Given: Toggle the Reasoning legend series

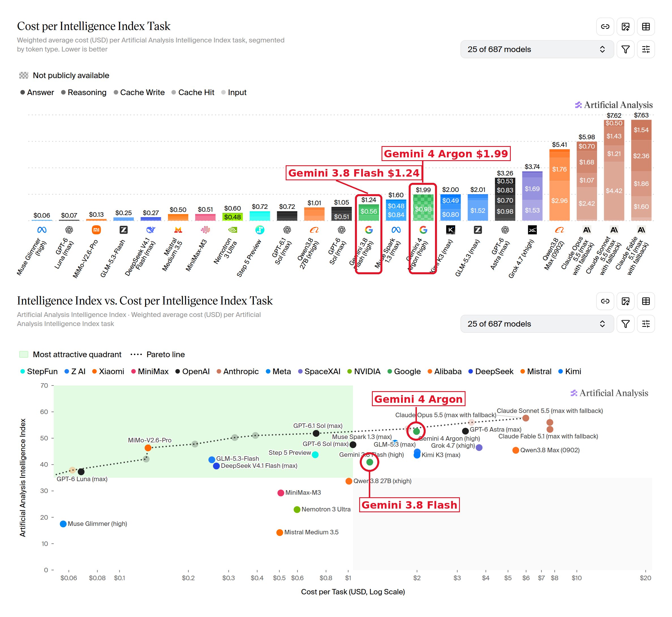Looking at the screenshot, I should (x=84, y=93).
